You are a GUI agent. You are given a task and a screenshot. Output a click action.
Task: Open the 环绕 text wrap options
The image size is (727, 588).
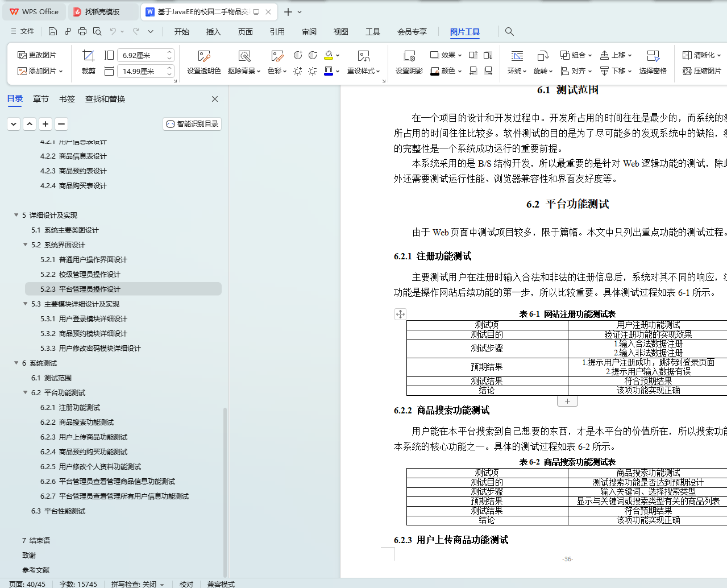tap(517, 62)
